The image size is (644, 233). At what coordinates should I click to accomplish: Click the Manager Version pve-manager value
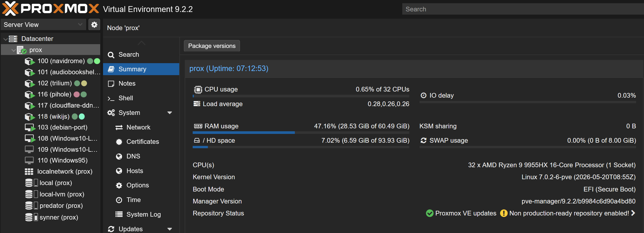[578, 201]
